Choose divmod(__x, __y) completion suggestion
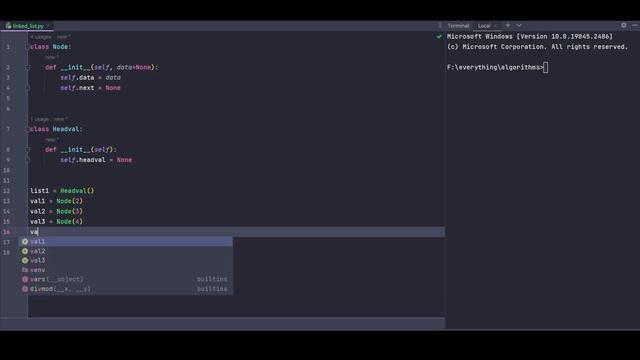This screenshot has width=640, height=360. click(127, 289)
